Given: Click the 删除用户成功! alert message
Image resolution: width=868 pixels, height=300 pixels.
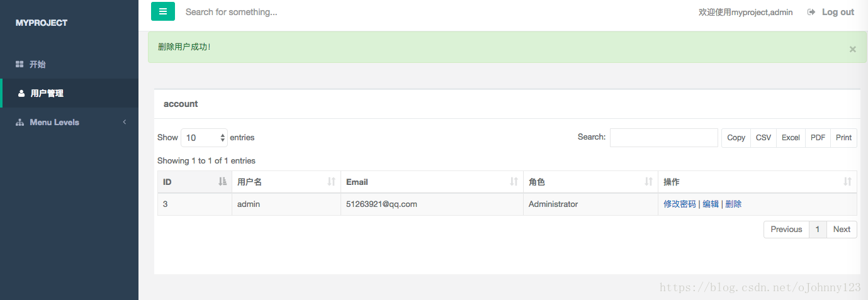Looking at the screenshot, I should click(x=184, y=47).
